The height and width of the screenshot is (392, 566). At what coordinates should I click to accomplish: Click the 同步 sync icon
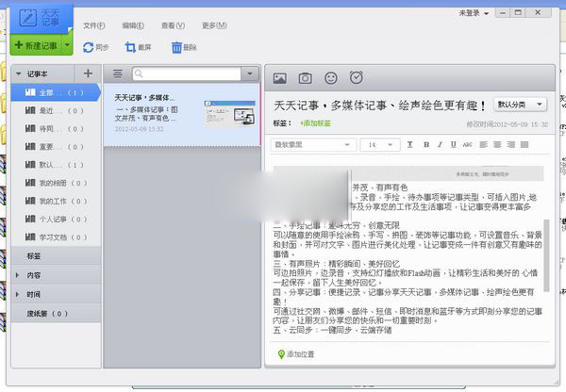pos(89,46)
